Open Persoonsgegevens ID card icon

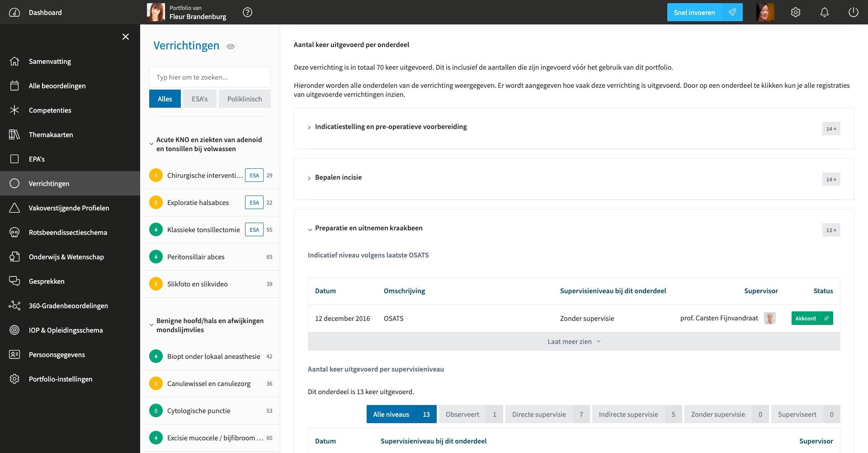(x=14, y=354)
